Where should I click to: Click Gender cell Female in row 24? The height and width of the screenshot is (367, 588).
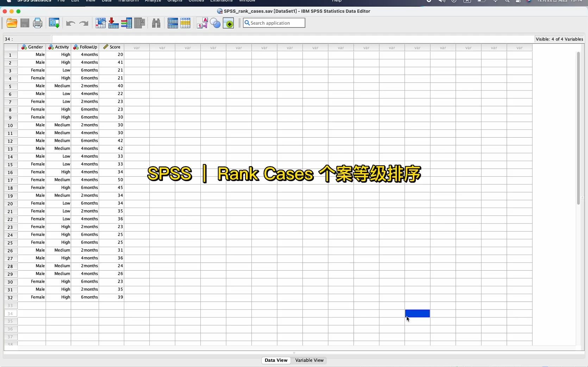point(32,234)
